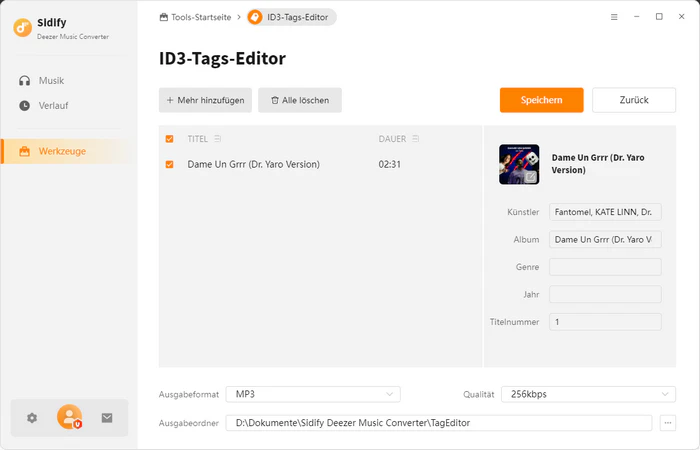Go back to Tools-Startseite breadcrumb

tap(195, 17)
